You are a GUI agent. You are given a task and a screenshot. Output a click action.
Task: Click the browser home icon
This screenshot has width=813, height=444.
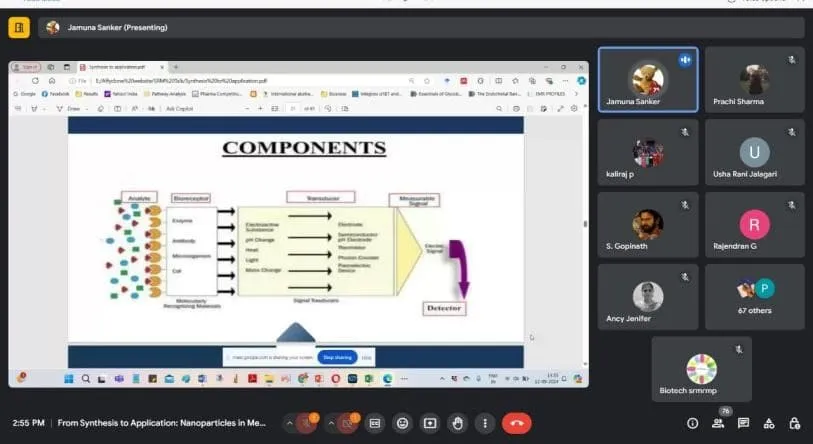click(52, 81)
